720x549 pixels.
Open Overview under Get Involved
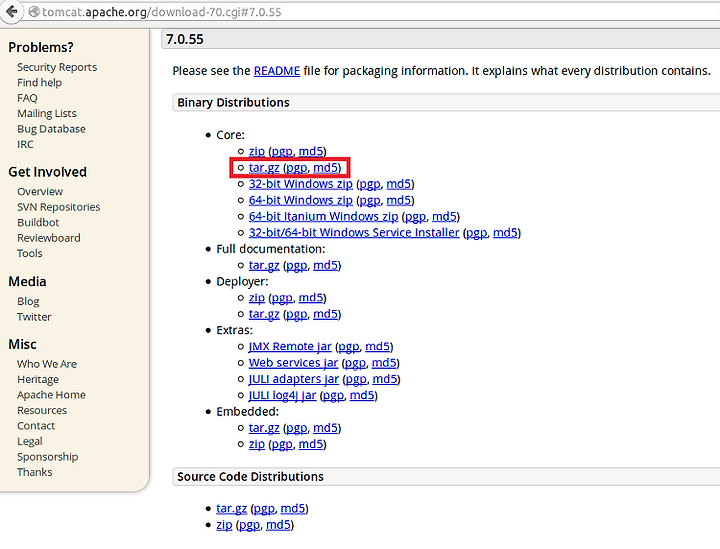coord(40,191)
